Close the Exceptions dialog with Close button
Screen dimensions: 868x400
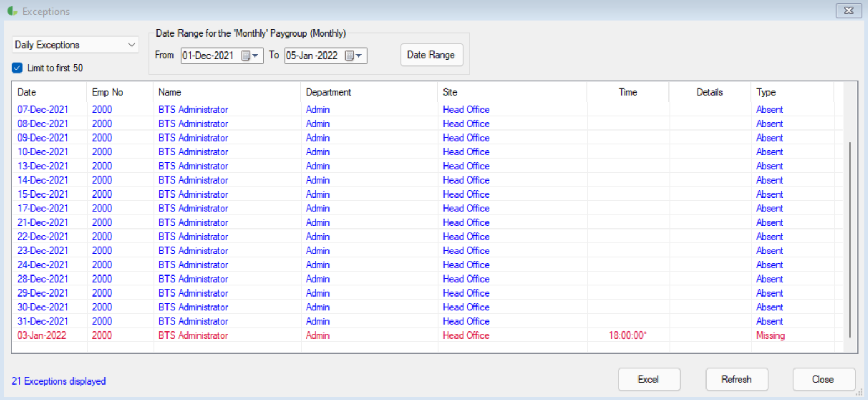tap(823, 380)
